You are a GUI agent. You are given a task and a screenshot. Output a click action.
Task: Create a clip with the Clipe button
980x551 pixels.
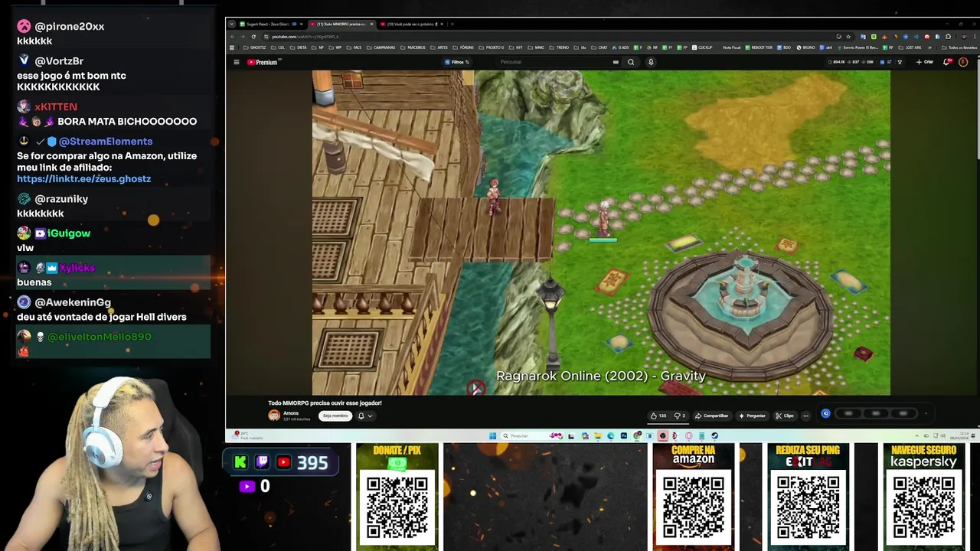coord(784,416)
